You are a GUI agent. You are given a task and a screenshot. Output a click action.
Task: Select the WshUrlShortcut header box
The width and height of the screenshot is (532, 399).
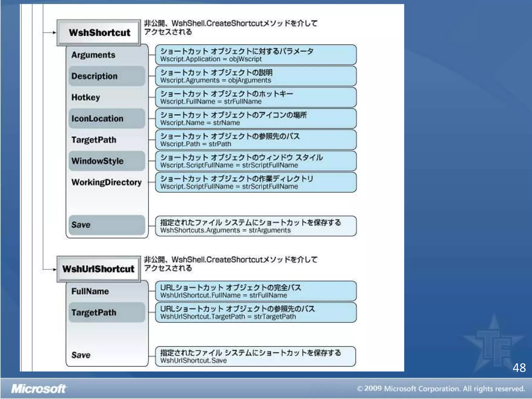[x=98, y=269]
